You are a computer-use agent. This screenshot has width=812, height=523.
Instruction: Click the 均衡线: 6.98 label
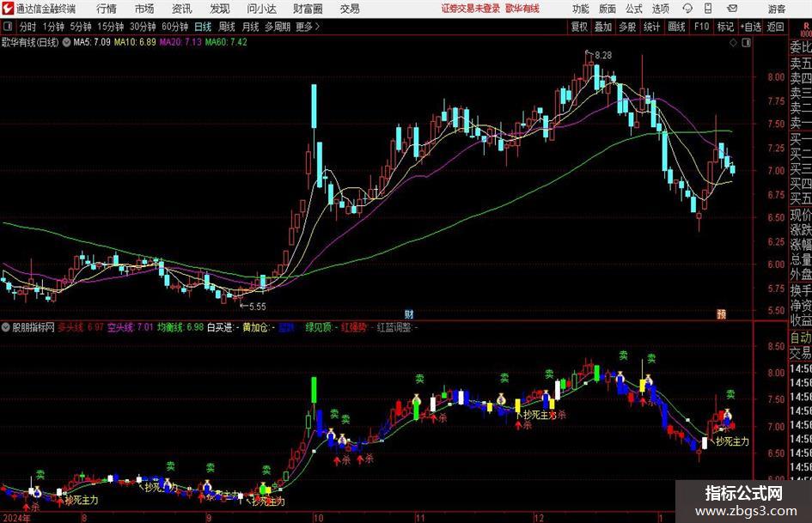pyautogui.click(x=180, y=327)
